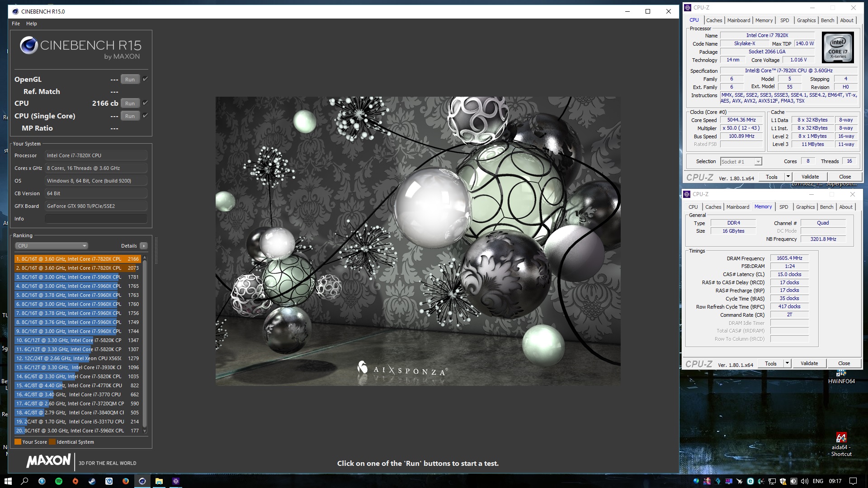Image resolution: width=868 pixels, height=488 pixels.
Task: Open Tools dropdown arrow in bottom CPU-Z window
Action: point(787,364)
